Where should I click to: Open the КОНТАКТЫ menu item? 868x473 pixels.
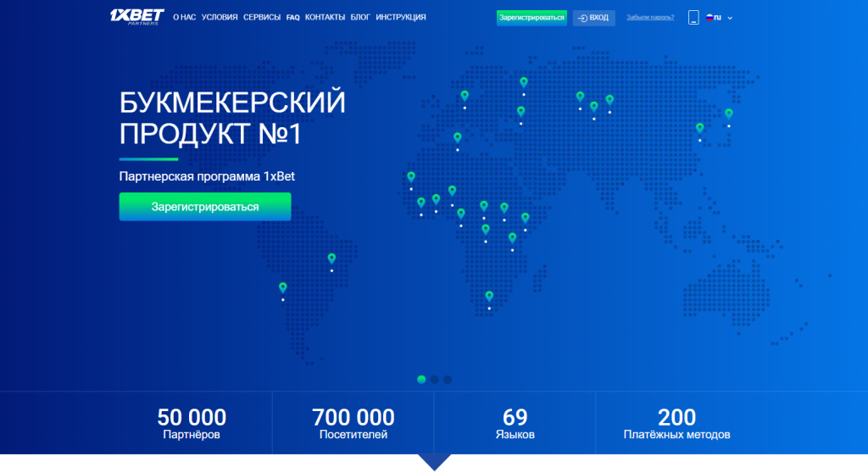(x=325, y=18)
